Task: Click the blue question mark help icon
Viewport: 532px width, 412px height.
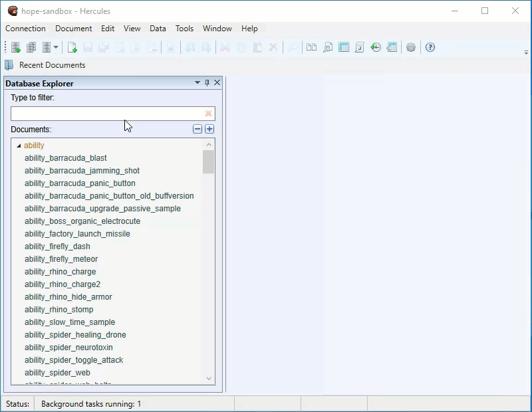Action: pyautogui.click(x=430, y=47)
